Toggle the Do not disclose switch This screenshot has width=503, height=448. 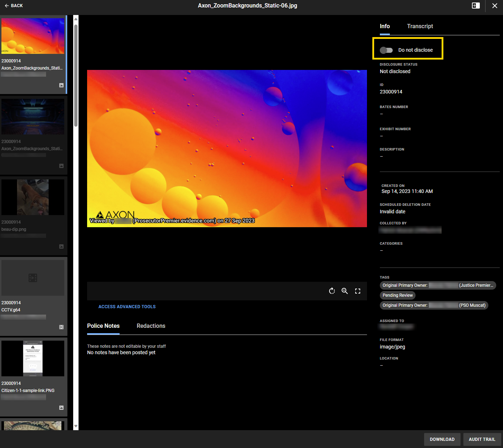click(386, 50)
